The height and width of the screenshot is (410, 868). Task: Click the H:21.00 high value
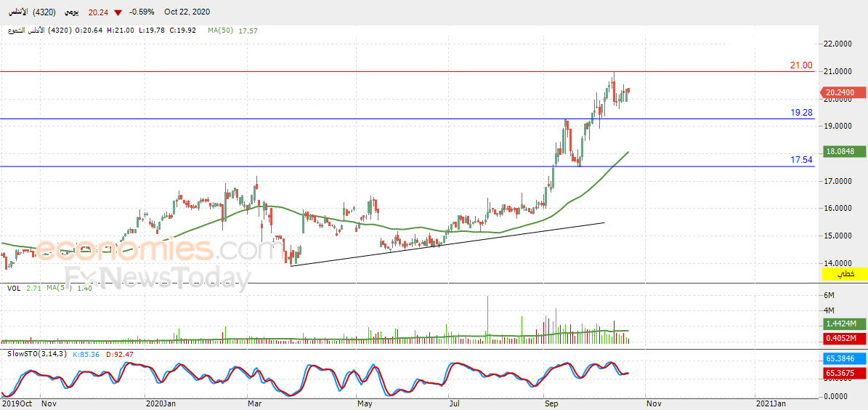(x=119, y=31)
